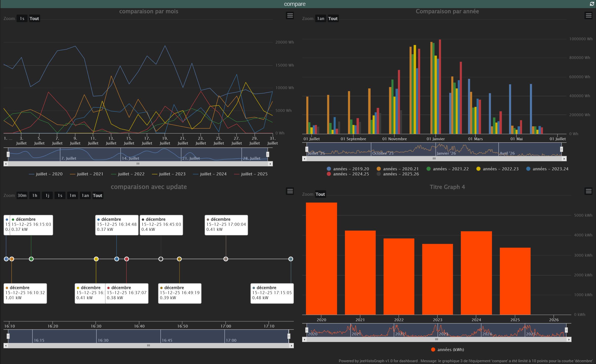The image size is (596, 364).
Task: Select 30m zoom in comparaison avec update
Action: (x=22, y=195)
